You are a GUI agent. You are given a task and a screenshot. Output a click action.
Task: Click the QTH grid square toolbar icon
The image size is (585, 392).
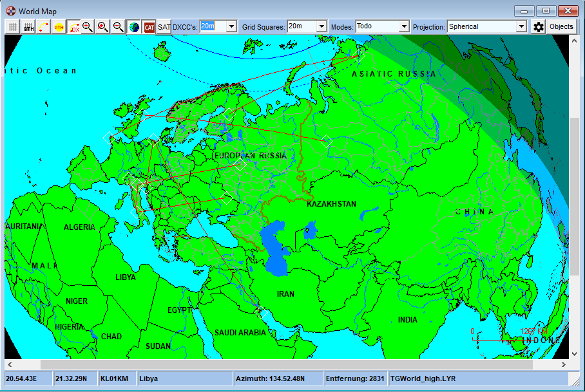[28, 26]
